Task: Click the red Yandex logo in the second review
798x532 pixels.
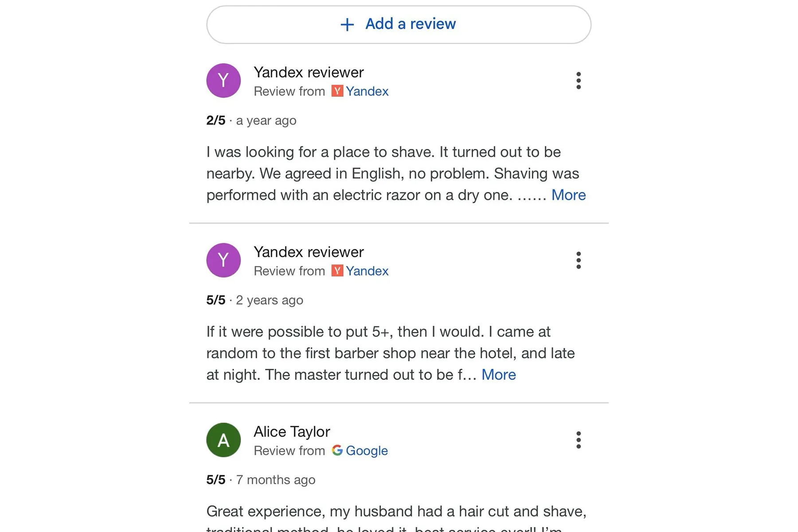Action: pyautogui.click(x=337, y=270)
